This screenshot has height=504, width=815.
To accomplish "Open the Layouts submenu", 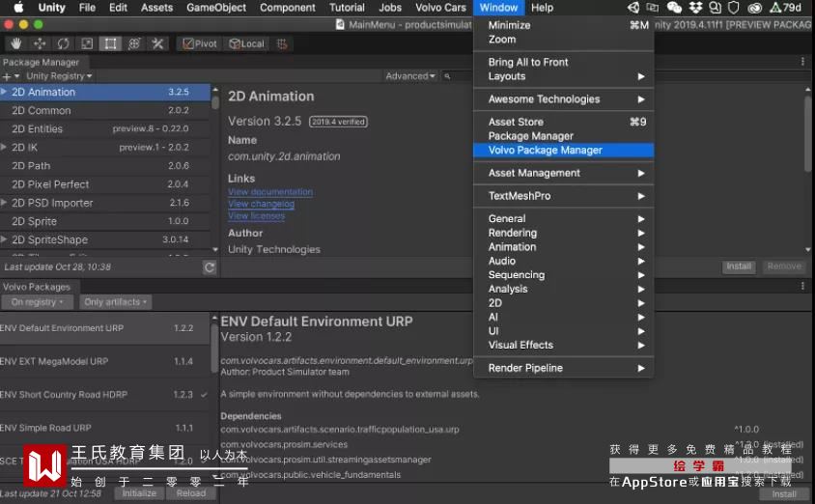I will point(563,76).
